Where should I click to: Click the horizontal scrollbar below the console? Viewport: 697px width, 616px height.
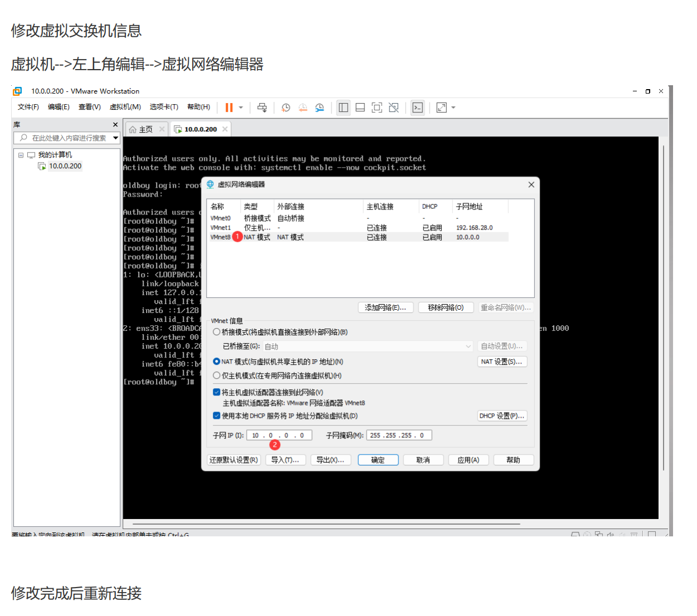tap(326, 524)
